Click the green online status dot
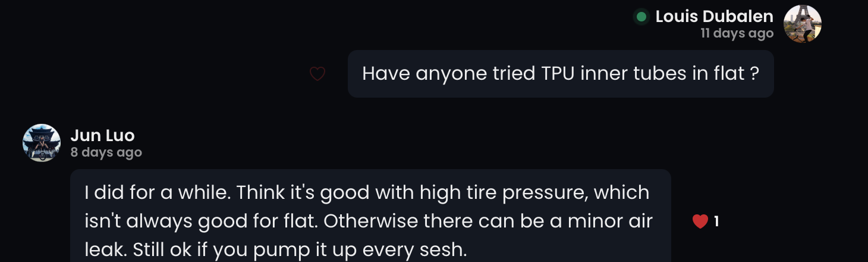This screenshot has height=262, width=868. pos(641,17)
